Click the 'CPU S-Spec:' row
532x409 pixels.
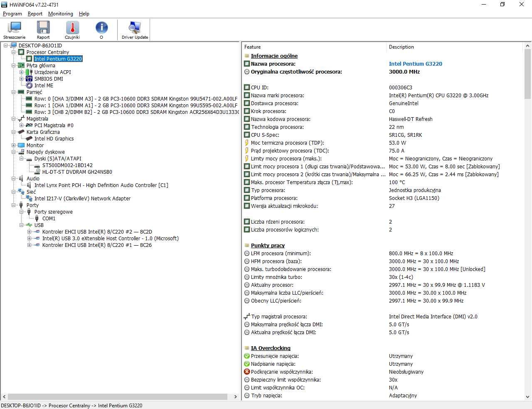pos(383,135)
